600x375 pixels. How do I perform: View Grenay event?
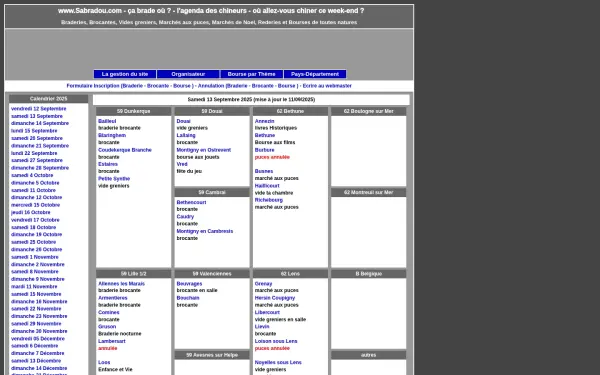click(x=264, y=284)
